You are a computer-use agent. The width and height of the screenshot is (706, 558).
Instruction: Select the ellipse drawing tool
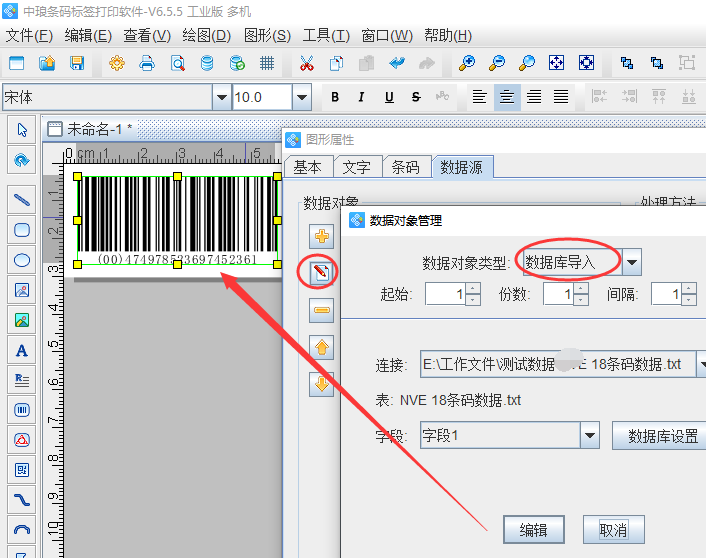pyautogui.click(x=22, y=260)
